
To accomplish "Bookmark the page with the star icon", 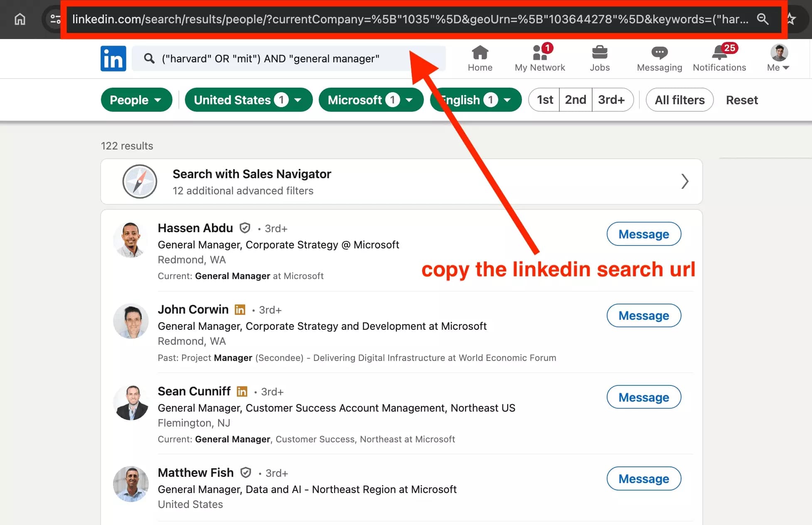I will pos(790,19).
